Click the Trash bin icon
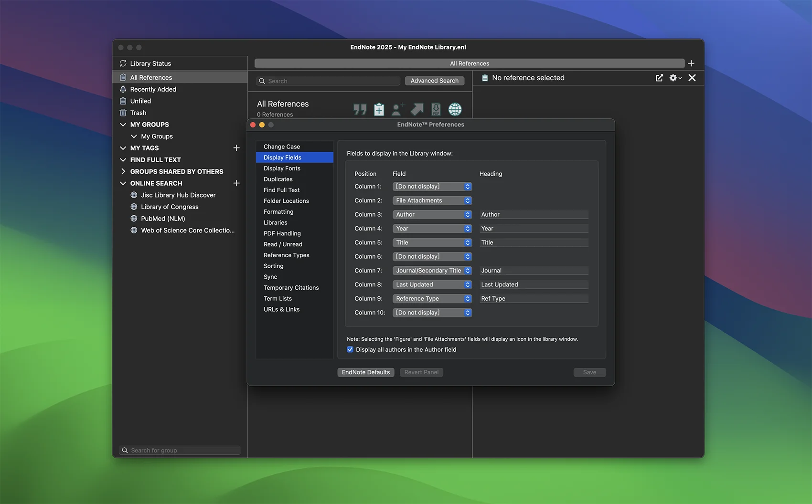 [123, 113]
